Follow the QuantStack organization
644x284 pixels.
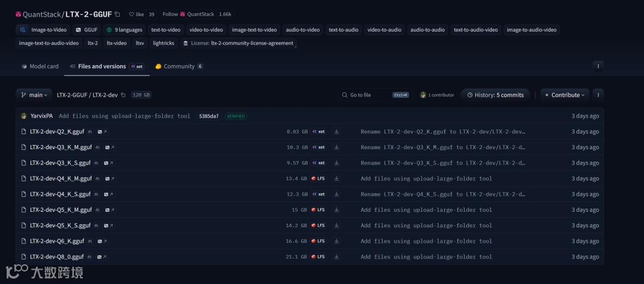click(x=188, y=14)
